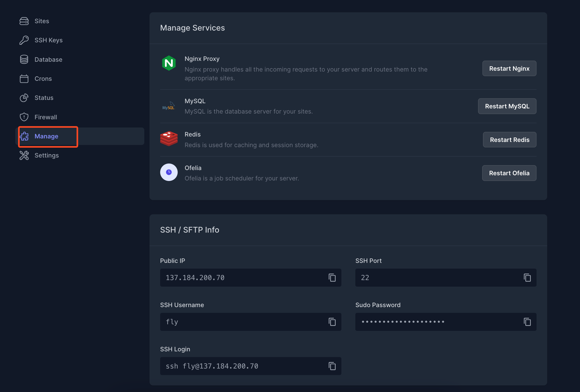Click the MySQL service title

click(195, 101)
